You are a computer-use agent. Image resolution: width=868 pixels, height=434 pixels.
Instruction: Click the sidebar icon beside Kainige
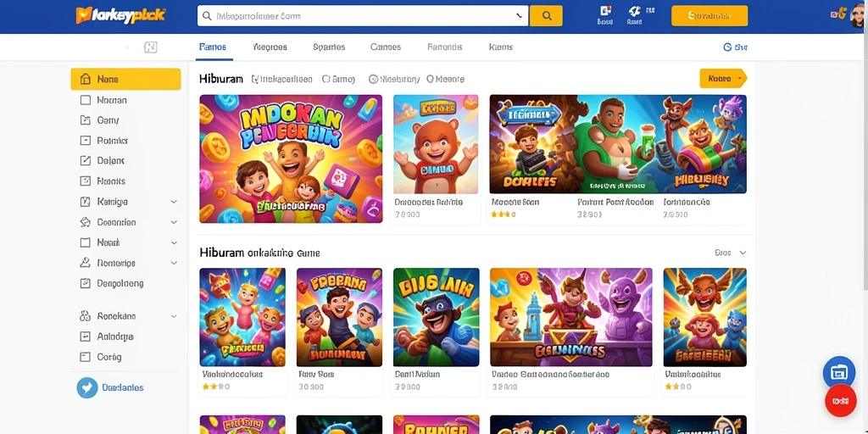[86, 202]
